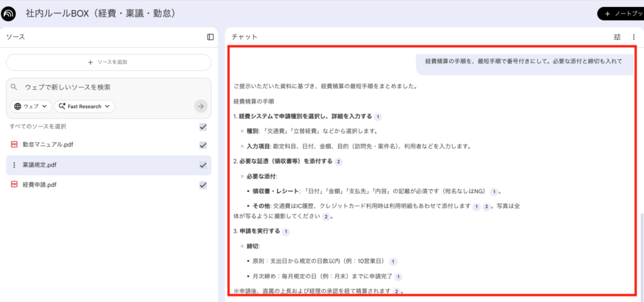This screenshot has width=644, height=302.
Task: Click the chat panel vertical scrollbar
Action: pyautogui.click(x=641, y=252)
